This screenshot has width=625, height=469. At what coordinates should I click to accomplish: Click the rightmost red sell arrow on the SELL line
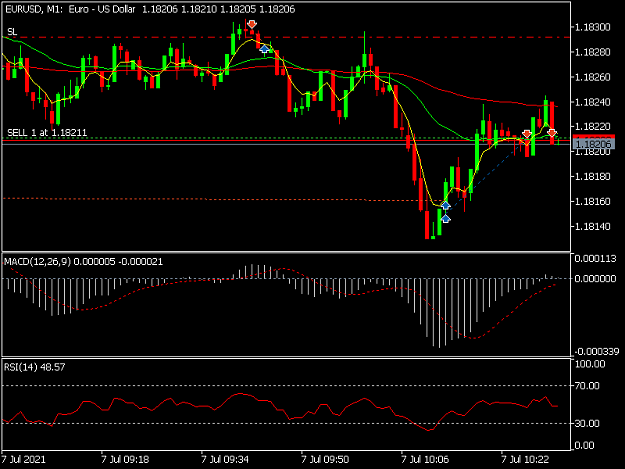552,133
